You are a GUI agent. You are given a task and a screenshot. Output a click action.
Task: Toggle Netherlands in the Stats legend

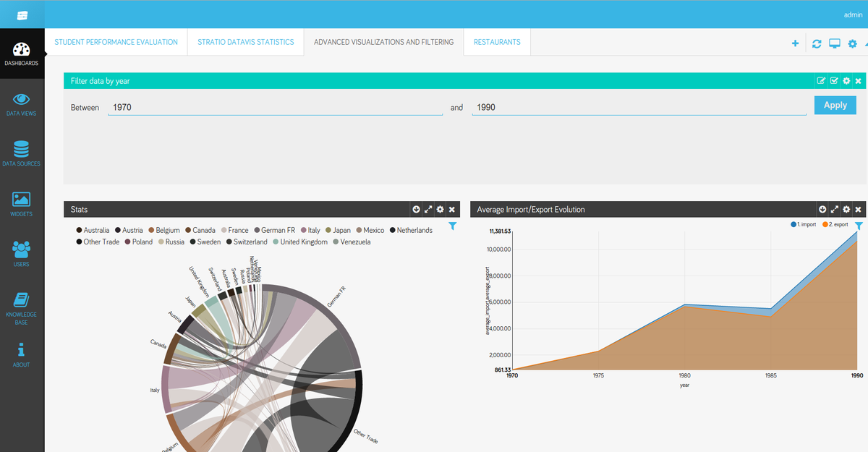click(411, 230)
